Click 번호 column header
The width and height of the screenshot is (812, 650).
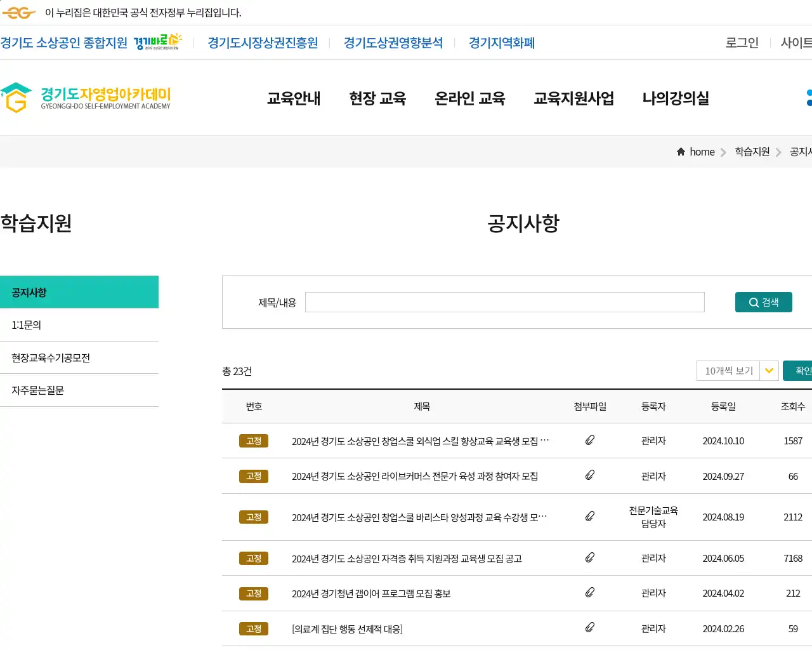pyautogui.click(x=254, y=406)
